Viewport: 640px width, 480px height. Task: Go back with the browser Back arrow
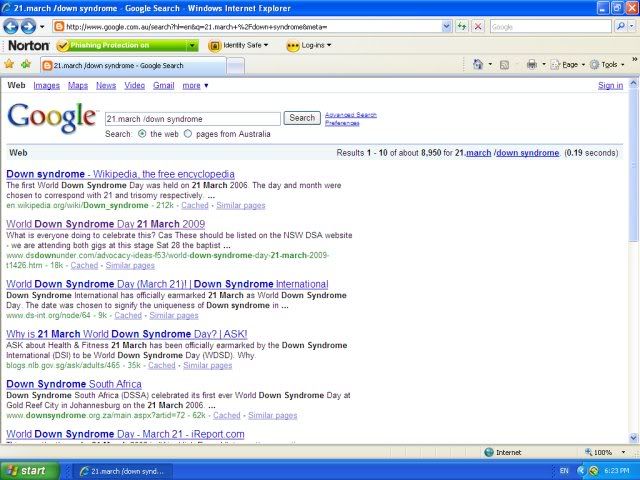(11, 27)
